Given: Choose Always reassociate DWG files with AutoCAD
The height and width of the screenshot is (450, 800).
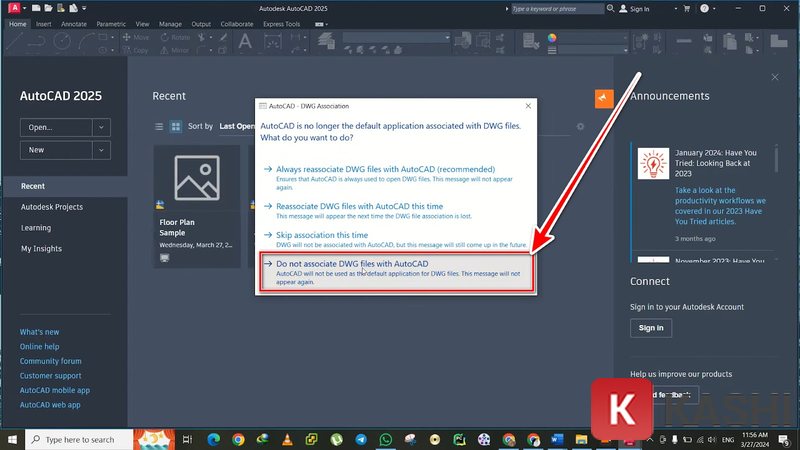Looking at the screenshot, I should 396,177.
